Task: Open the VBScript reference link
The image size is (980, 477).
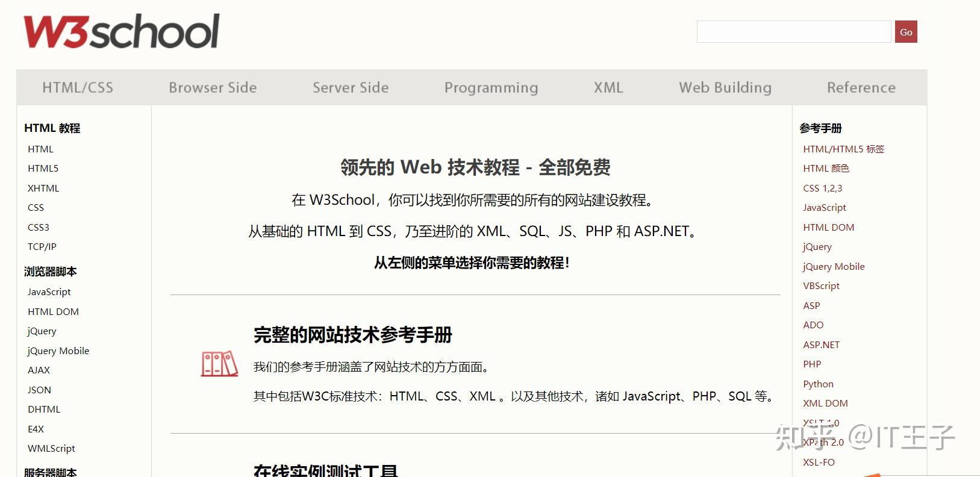Action: 822,286
